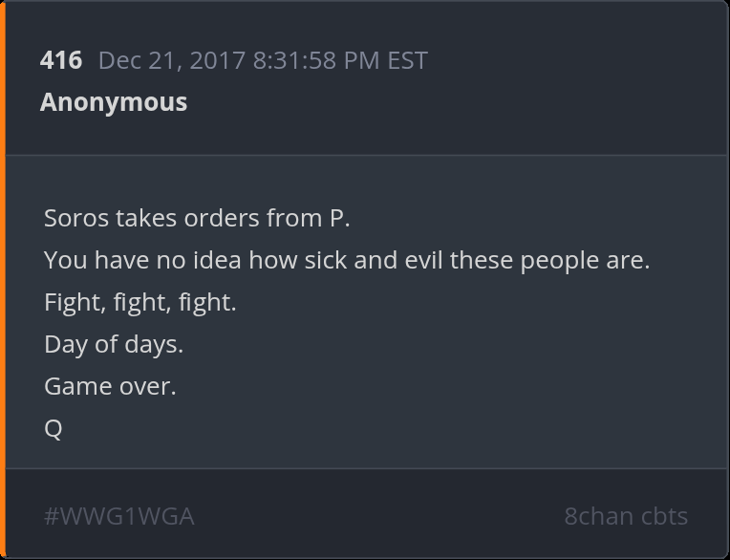Click the 'Fight, fight, fight.' line

[x=140, y=302]
